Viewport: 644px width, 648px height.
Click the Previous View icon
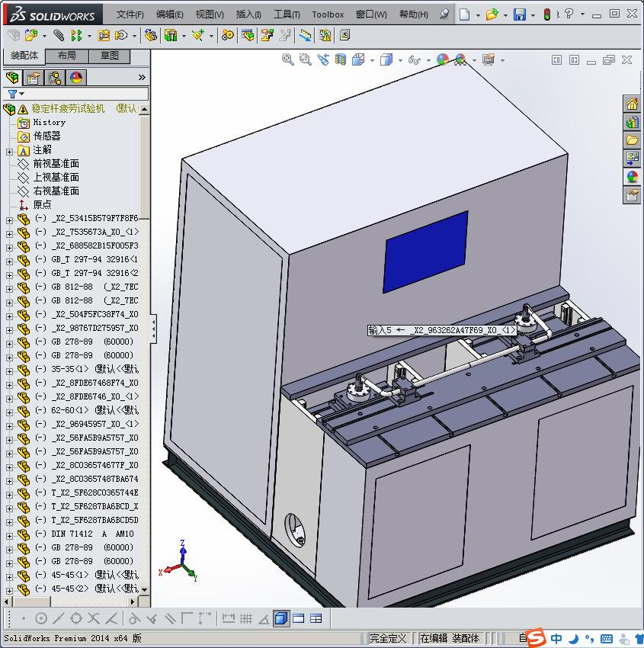pos(323,60)
